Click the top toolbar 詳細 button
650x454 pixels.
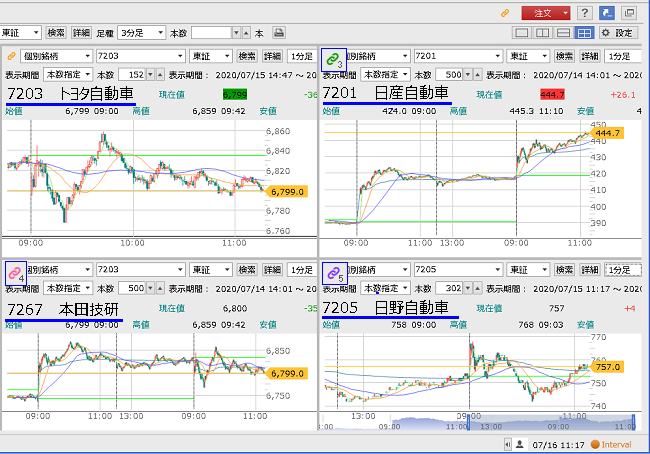81,33
